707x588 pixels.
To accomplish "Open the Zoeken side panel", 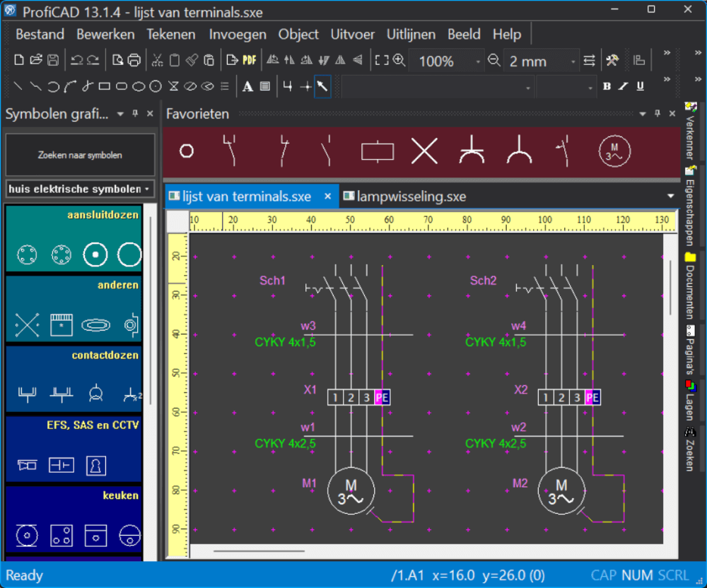I will tap(690, 449).
